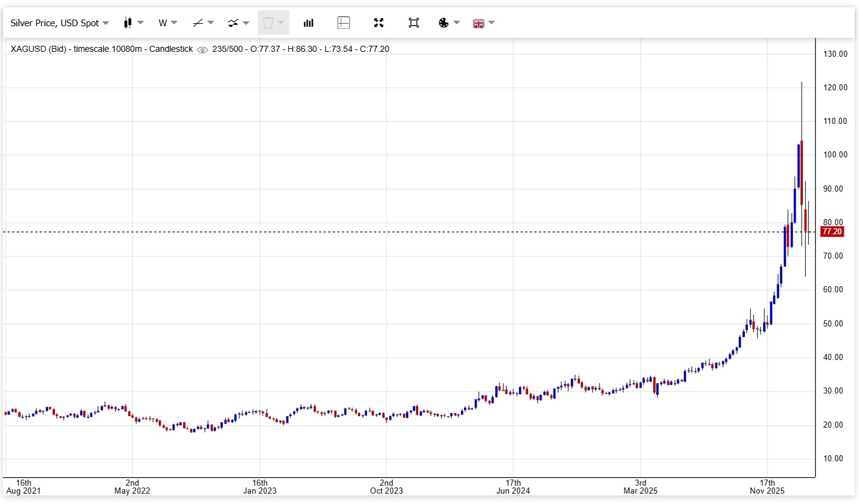
Task: Click the dropdown arrow beside the trash icon
Action: click(281, 23)
